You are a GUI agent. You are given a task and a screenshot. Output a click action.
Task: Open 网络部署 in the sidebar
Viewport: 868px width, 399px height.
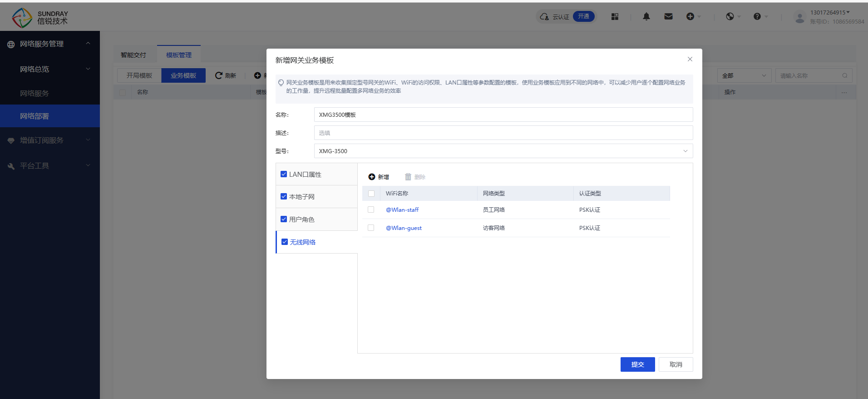[x=35, y=116]
